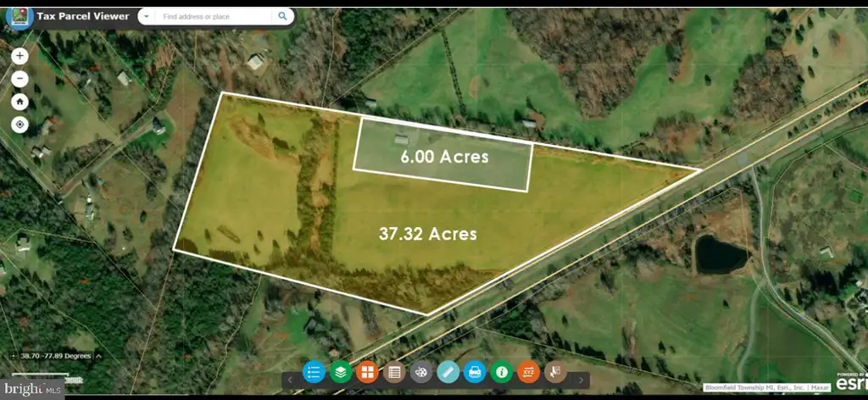Open the Basemap Gallery grid icon

368,372
